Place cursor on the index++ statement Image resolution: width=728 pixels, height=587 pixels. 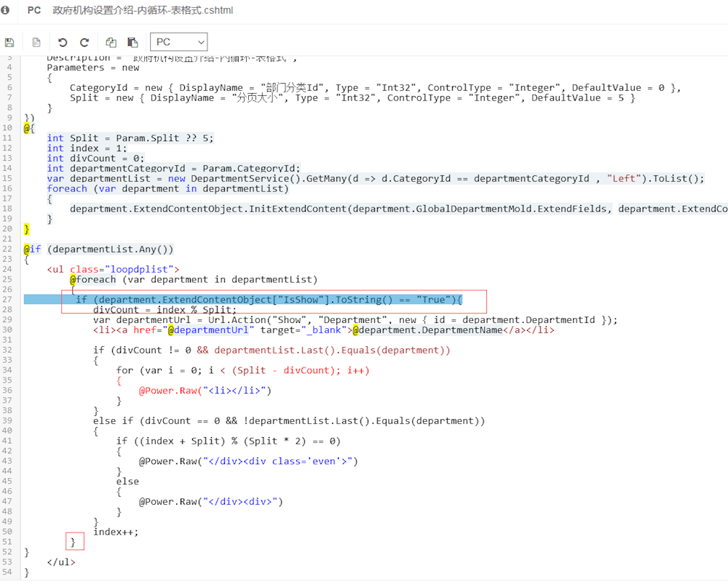click(115, 532)
